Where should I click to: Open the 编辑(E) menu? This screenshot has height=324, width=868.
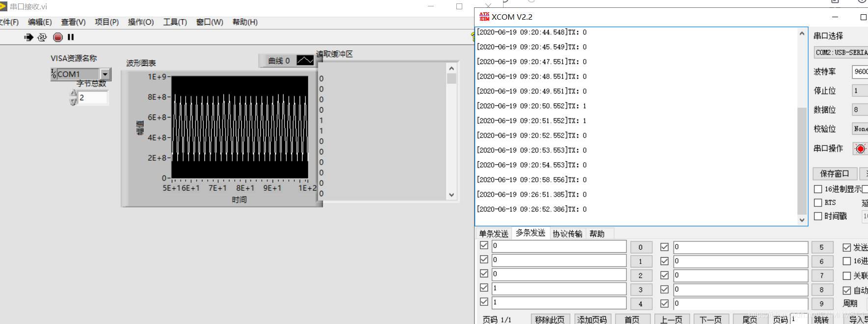pos(40,22)
